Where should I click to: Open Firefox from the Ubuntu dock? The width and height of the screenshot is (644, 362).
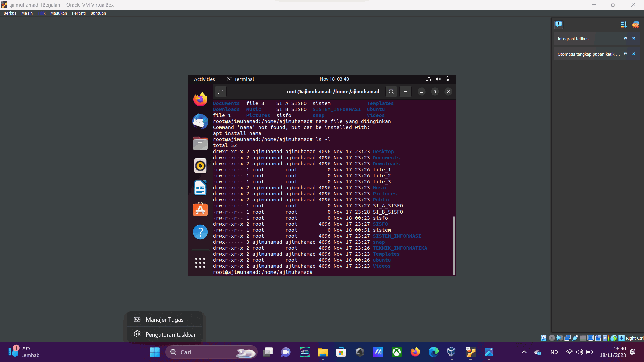point(200,99)
